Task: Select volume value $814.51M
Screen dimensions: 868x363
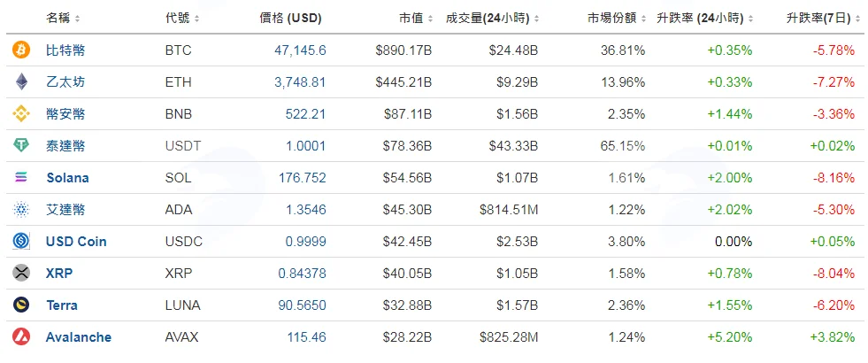Action: click(x=510, y=210)
